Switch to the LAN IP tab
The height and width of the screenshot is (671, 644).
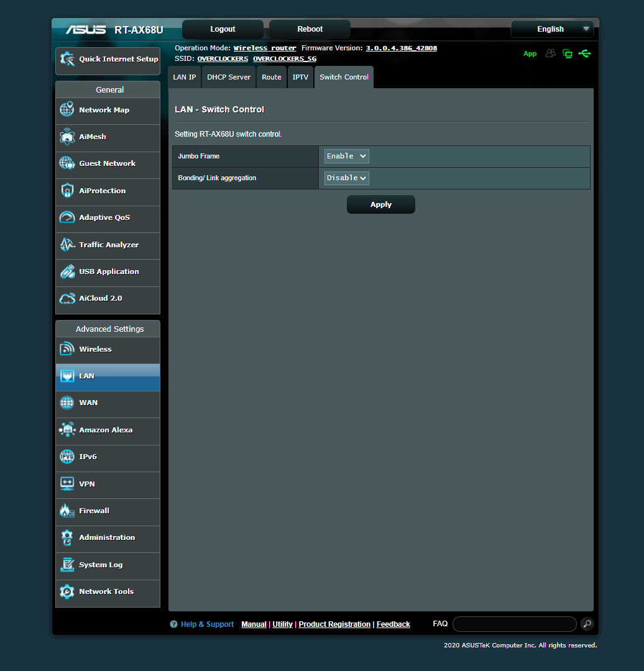coord(184,77)
